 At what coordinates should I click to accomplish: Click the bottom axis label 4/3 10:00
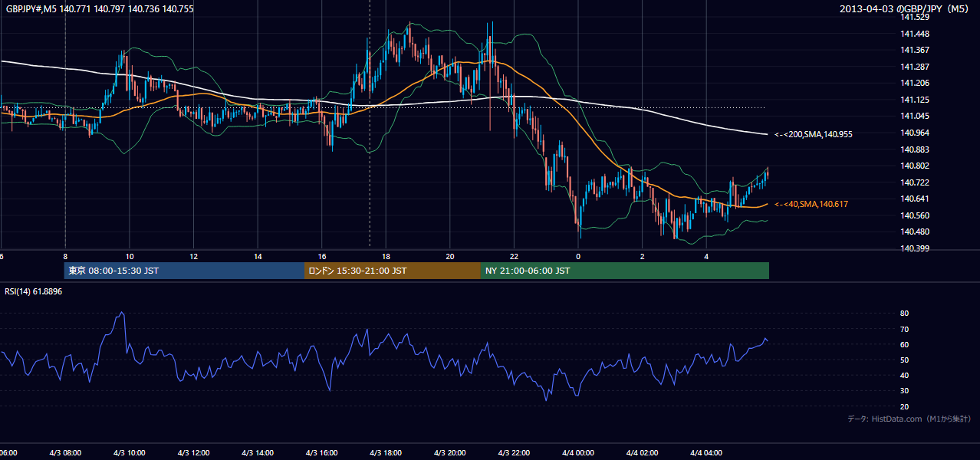coord(130,453)
